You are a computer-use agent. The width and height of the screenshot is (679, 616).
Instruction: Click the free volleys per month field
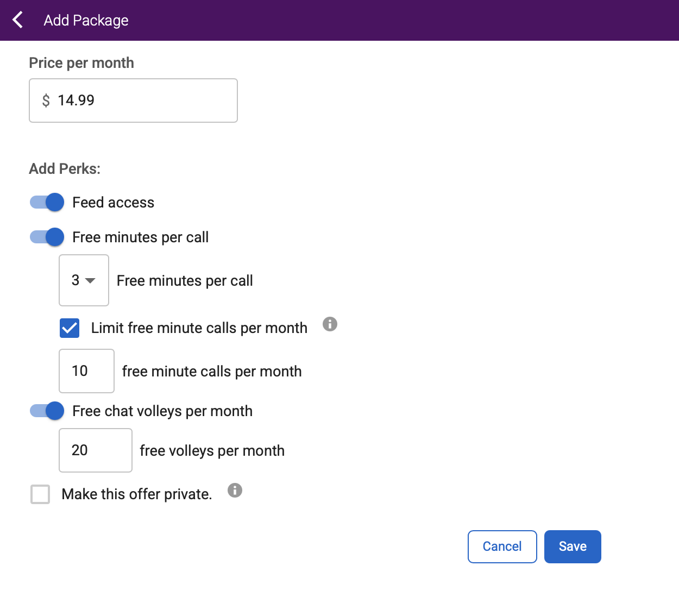(96, 450)
